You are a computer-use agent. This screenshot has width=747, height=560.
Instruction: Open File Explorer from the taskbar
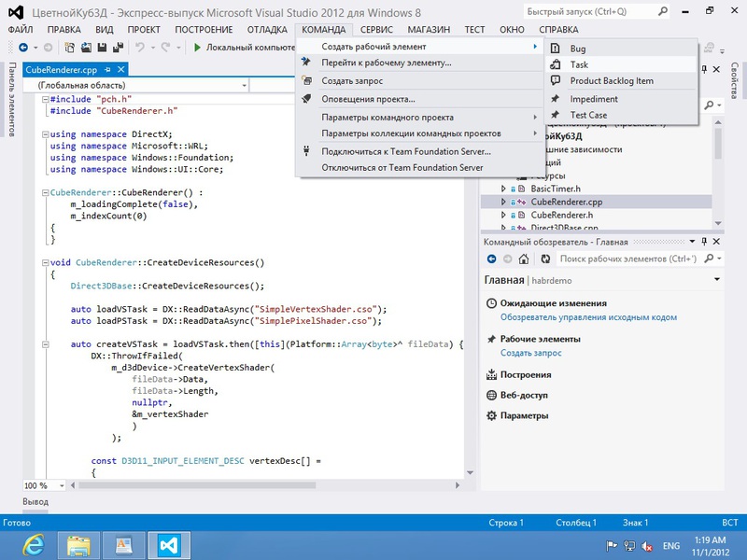tap(78, 545)
